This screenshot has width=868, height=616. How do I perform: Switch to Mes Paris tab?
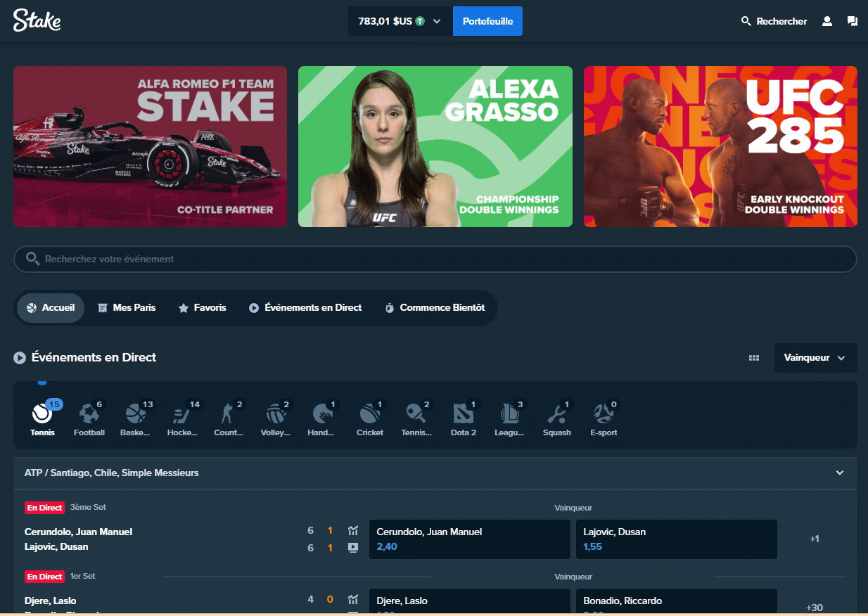pos(127,308)
